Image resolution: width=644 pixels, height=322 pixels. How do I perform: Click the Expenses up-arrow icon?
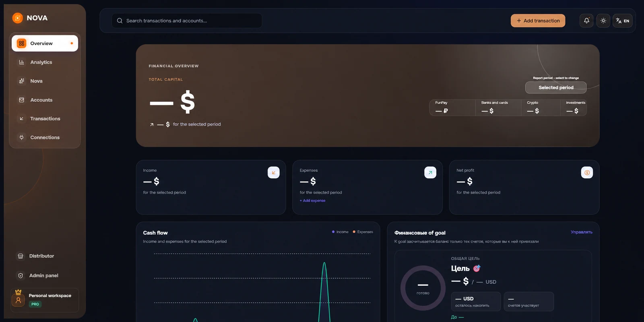click(x=430, y=172)
